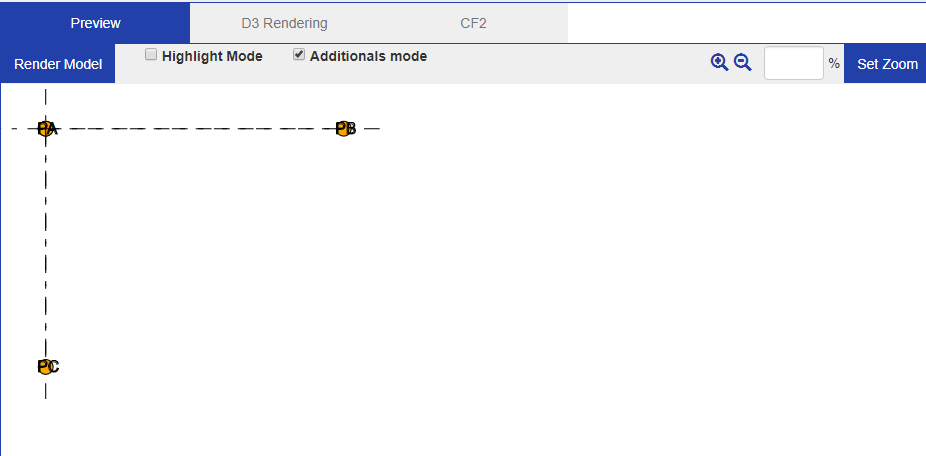Focus the zoom percentage input field
This screenshot has width=926, height=456.
point(794,63)
